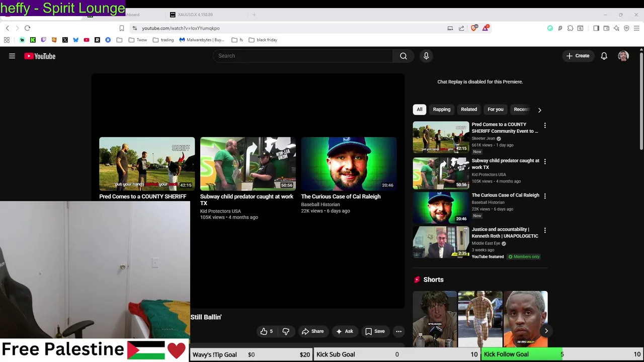Bookmark this page via bookmark icon
Viewport: 644px width, 362px height.
tap(121, 28)
